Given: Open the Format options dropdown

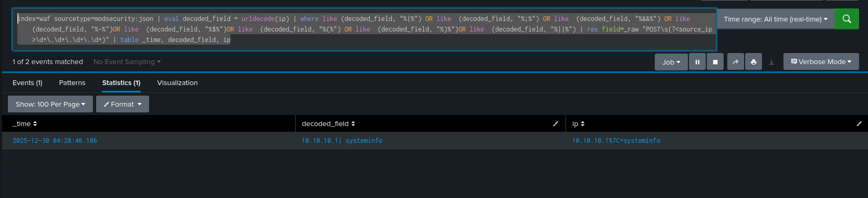Looking at the screenshot, I should point(123,104).
